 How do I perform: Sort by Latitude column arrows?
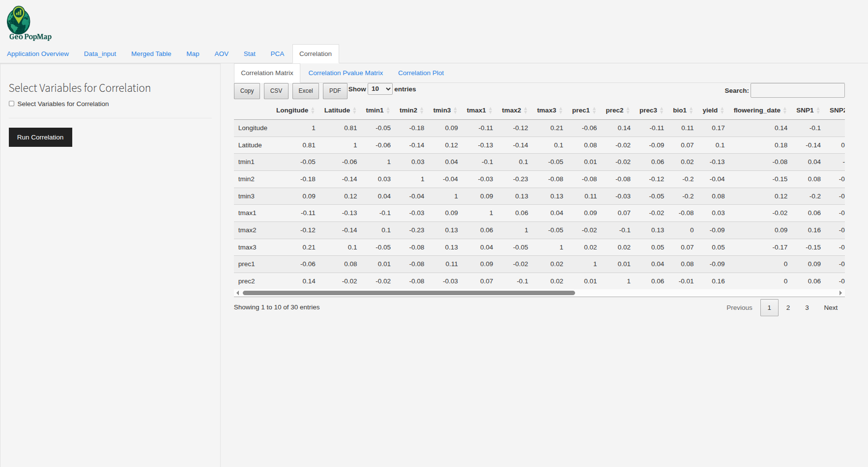[x=354, y=110]
